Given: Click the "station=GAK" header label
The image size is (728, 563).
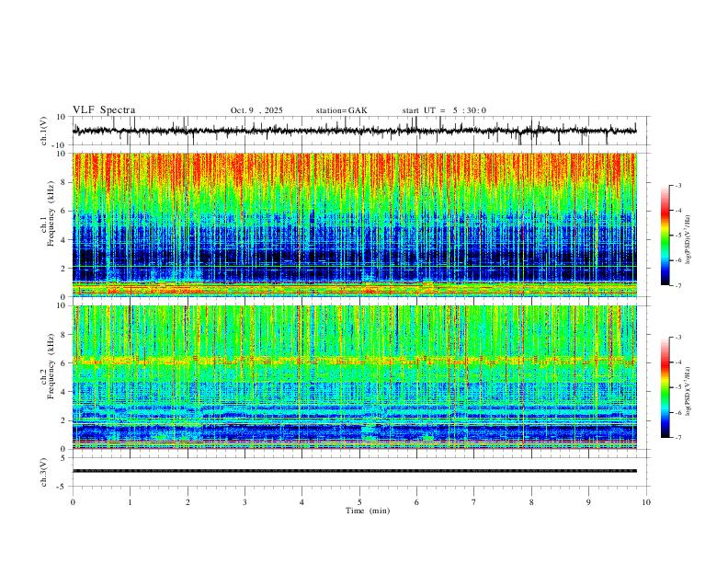Looking at the screenshot, I should (x=341, y=110).
